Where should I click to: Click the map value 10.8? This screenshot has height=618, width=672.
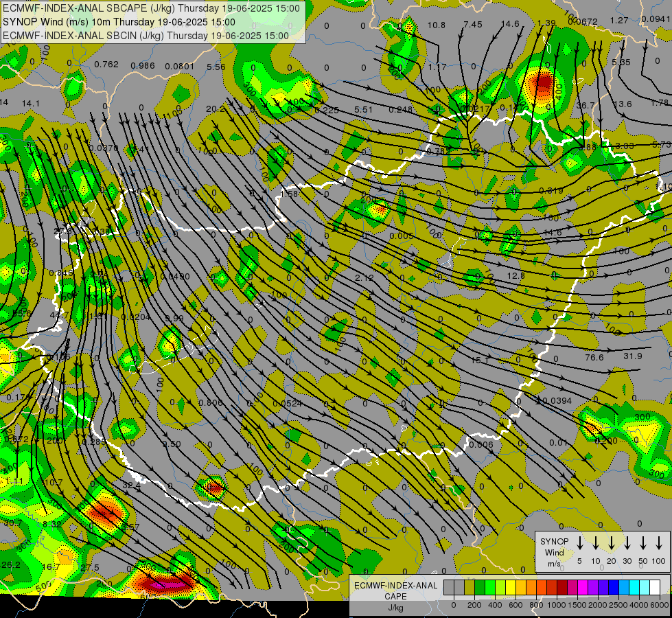tap(437, 25)
